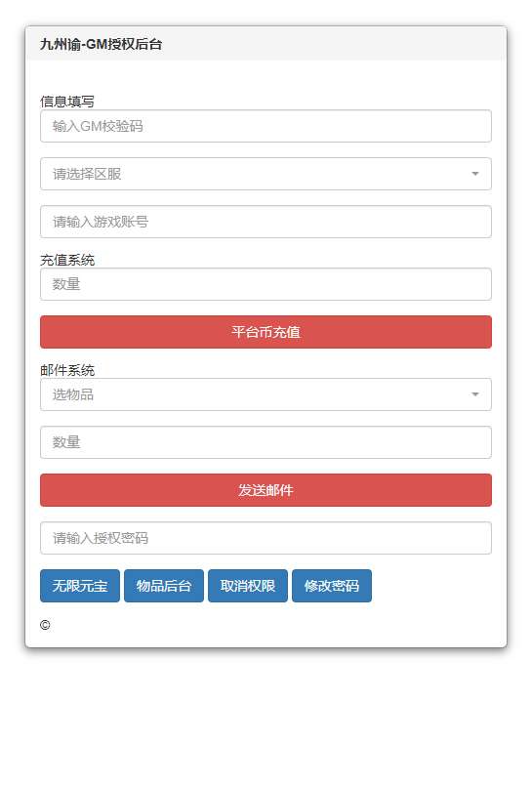
Task: Click the 邮件系统 section label
Action: pyautogui.click(x=67, y=370)
